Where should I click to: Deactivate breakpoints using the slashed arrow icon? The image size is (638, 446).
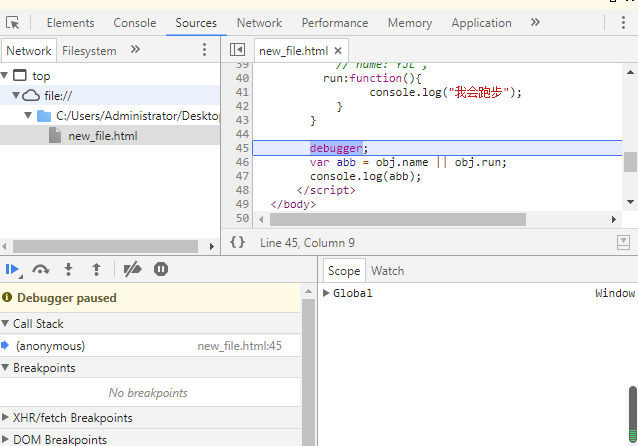(132, 269)
